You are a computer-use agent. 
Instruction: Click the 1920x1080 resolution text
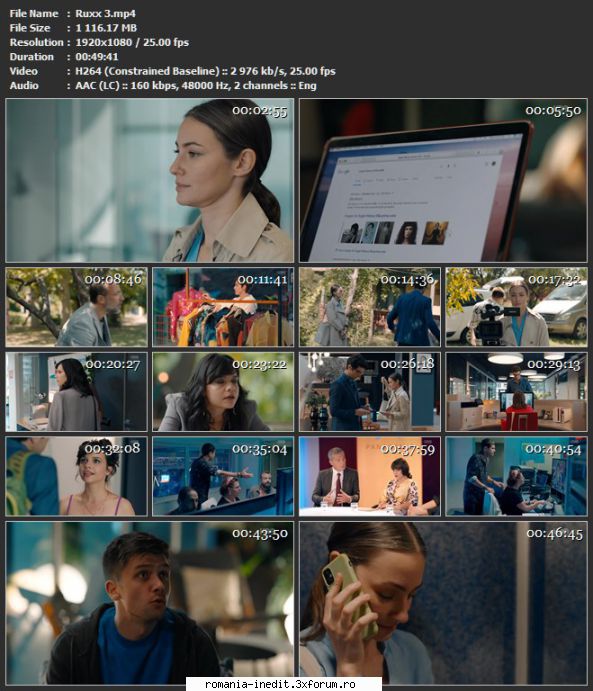point(104,42)
